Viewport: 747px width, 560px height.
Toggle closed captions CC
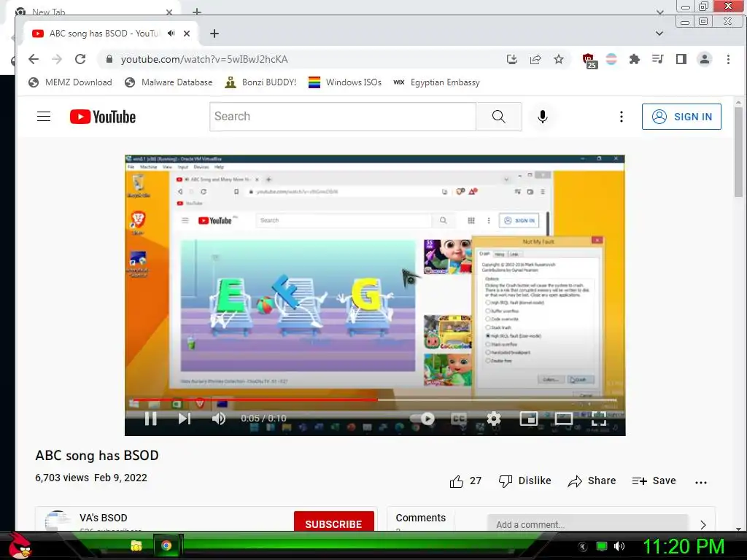[458, 419]
